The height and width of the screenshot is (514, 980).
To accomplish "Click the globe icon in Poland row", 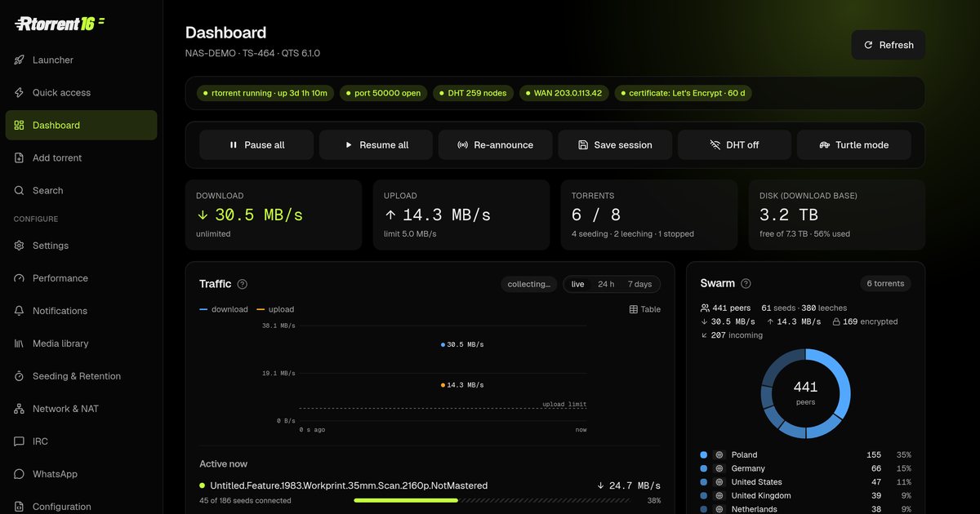I will (719, 455).
